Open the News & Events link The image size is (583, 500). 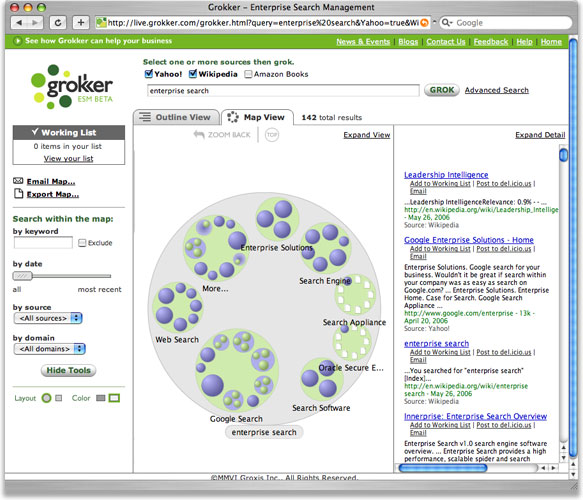click(363, 42)
